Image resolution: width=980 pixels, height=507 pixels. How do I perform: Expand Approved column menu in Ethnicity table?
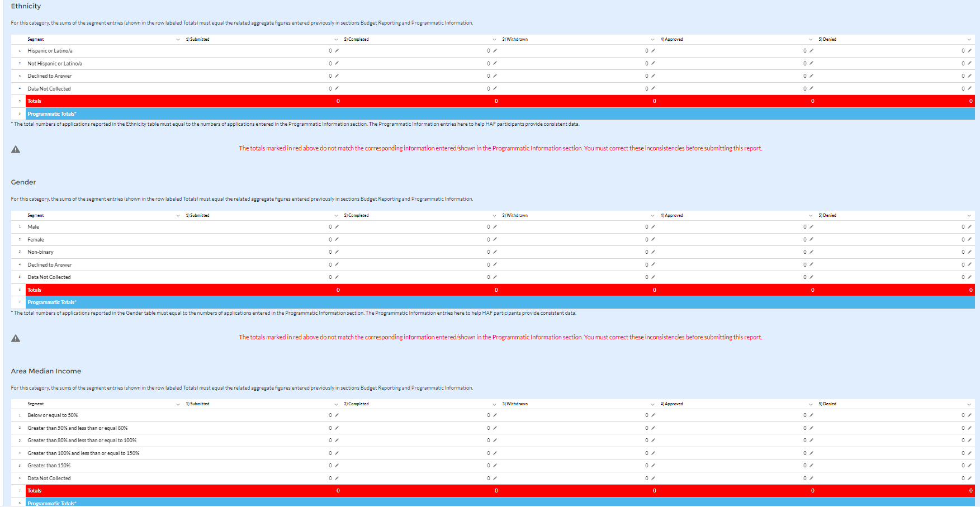tap(811, 40)
